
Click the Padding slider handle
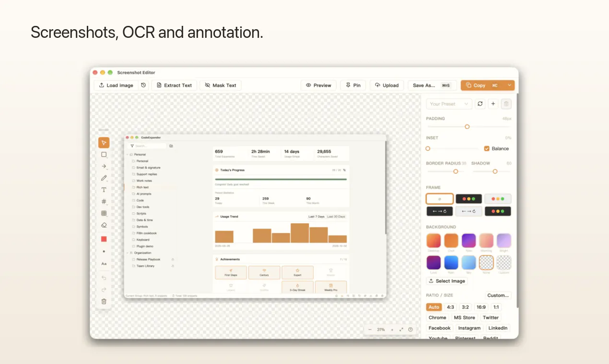coord(467,126)
